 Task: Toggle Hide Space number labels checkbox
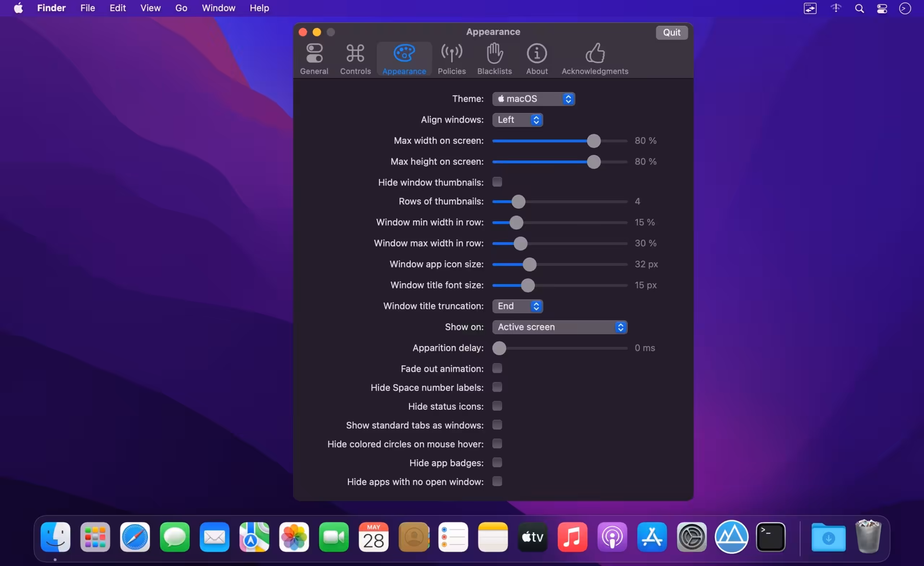click(x=497, y=387)
